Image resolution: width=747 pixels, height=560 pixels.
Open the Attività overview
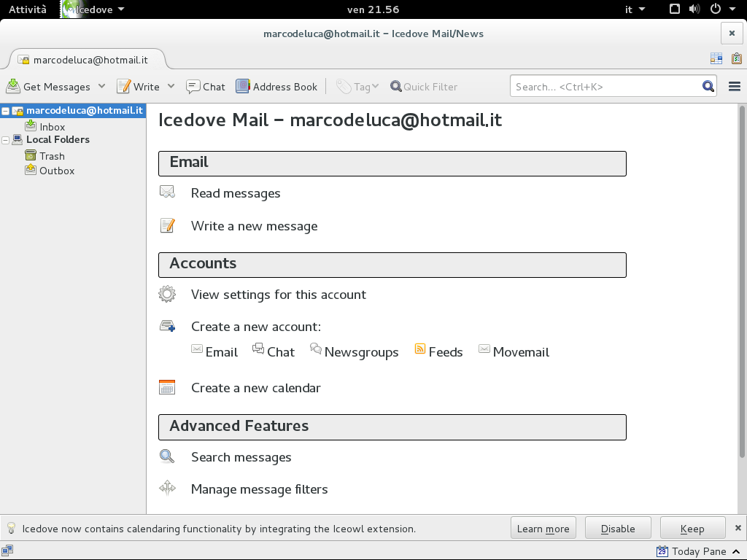coord(28,9)
